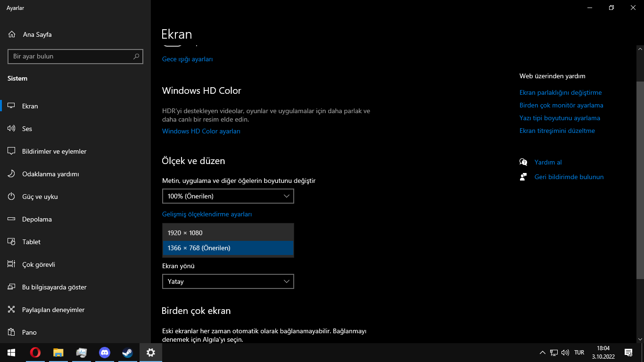The width and height of the screenshot is (644, 362).
Task: Open Steam from the taskbar
Action: pyautogui.click(x=127, y=353)
